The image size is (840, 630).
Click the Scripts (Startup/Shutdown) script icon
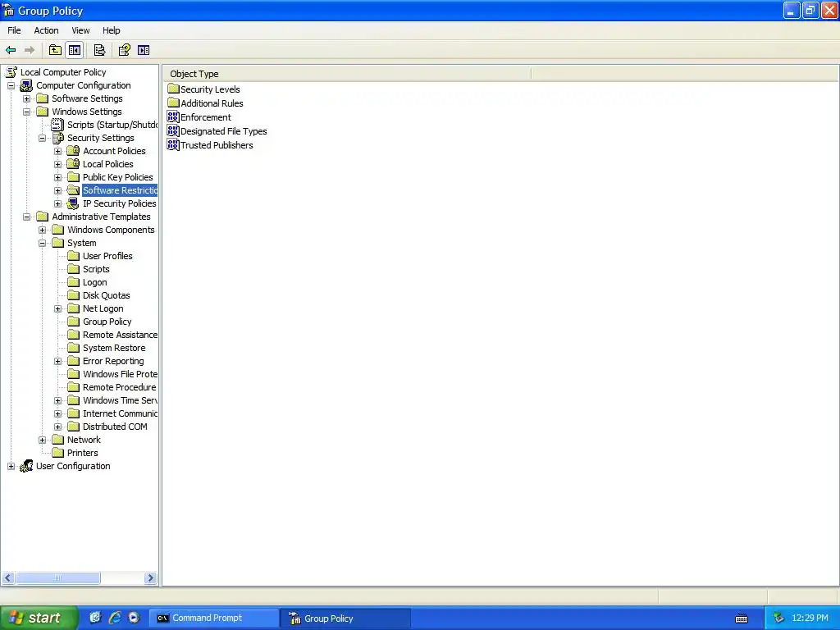[x=57, y=125]
